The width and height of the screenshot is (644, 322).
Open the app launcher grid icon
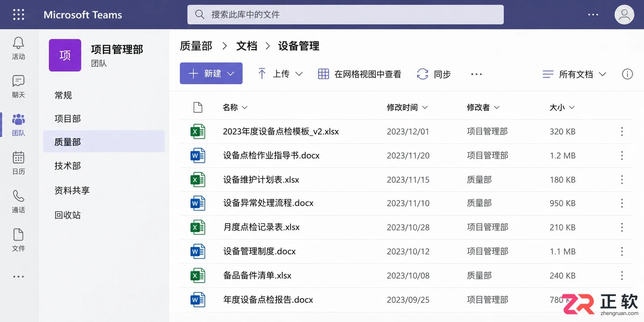pos(19,14)
